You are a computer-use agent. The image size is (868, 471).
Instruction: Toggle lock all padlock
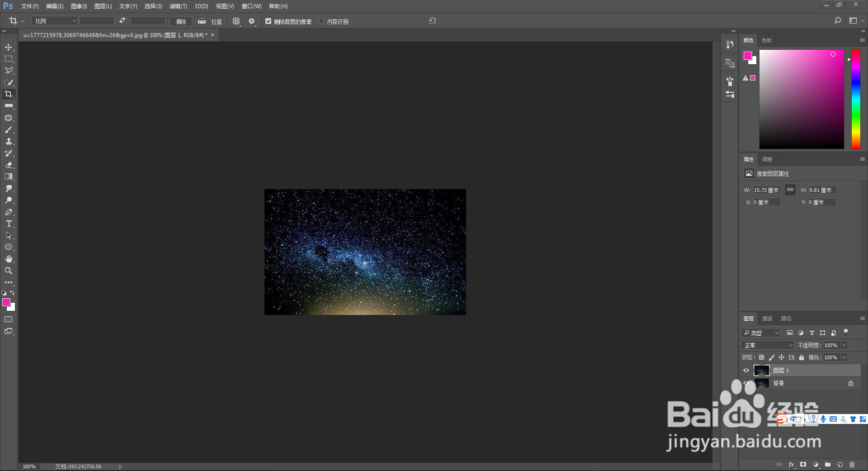tap(802, 357)
